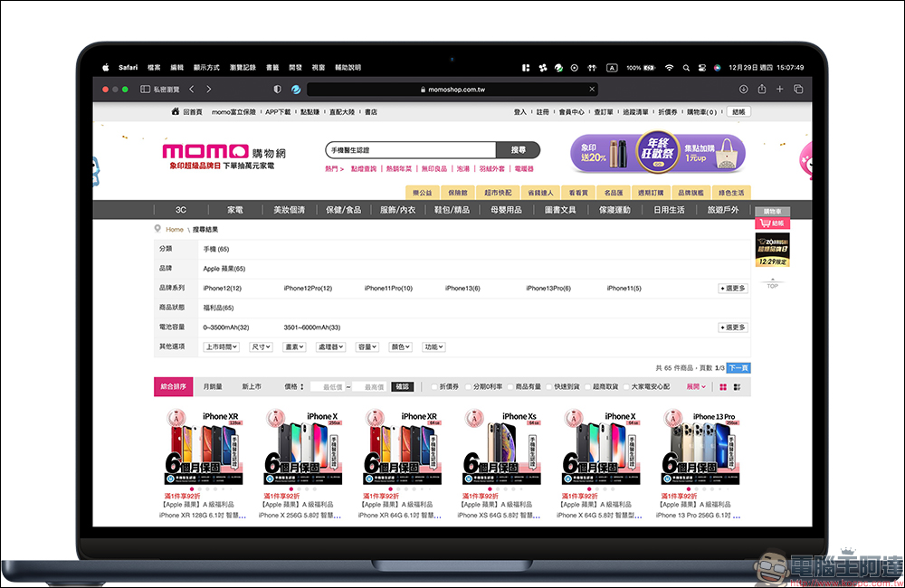Go to the next page with 下一頁
This screenshot has width=905, height=588.
(x=738, y=367)
